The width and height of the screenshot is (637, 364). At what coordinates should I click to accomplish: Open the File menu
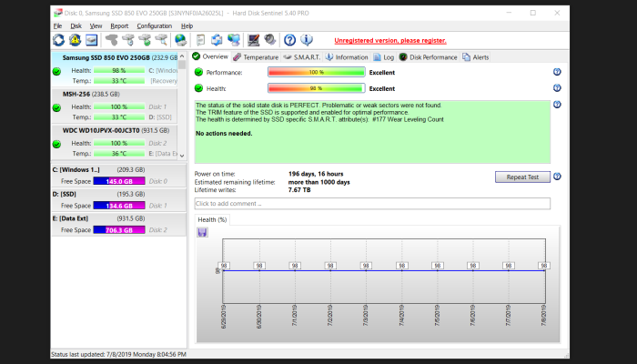click(x=57, y=26)
